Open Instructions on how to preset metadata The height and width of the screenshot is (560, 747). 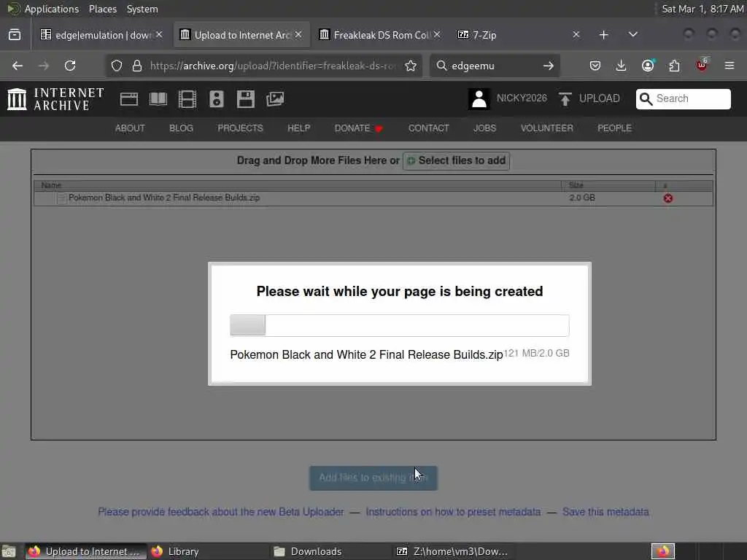click(x=453, y=512)
